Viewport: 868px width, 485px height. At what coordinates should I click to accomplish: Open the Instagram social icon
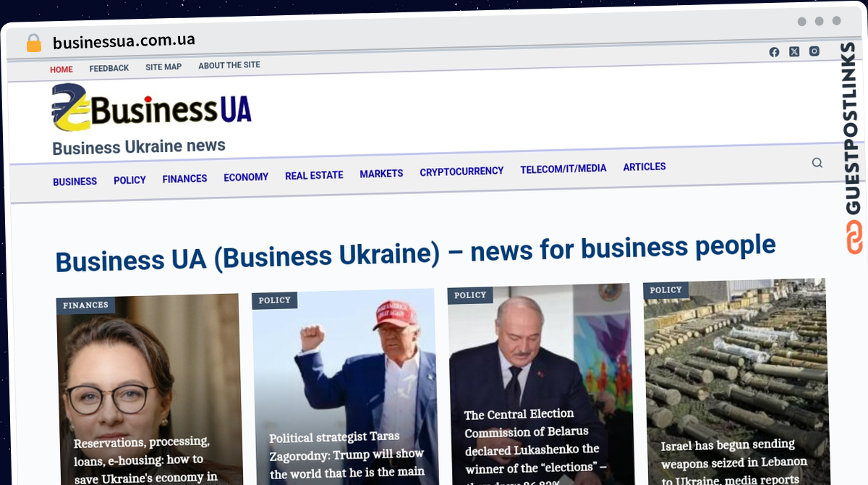pos(814,51)
